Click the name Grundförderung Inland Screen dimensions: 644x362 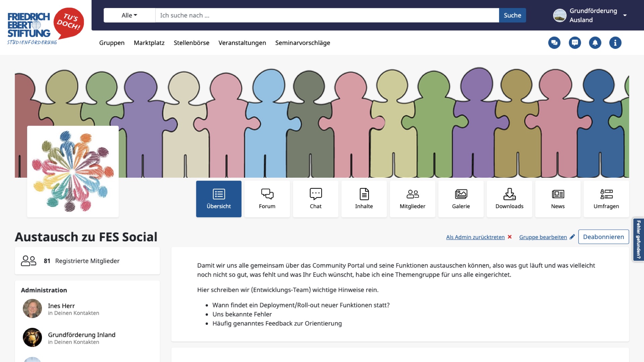pos(82,335)
